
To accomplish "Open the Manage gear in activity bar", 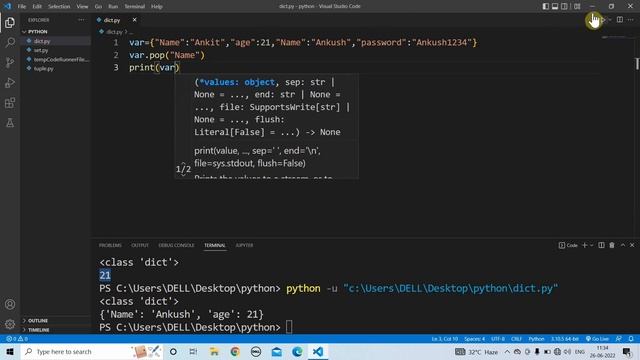I will click(x=10, y=324).
